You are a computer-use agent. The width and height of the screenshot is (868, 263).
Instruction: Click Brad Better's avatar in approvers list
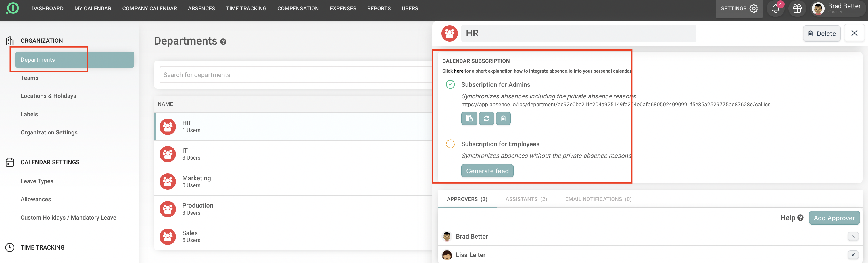447,236
